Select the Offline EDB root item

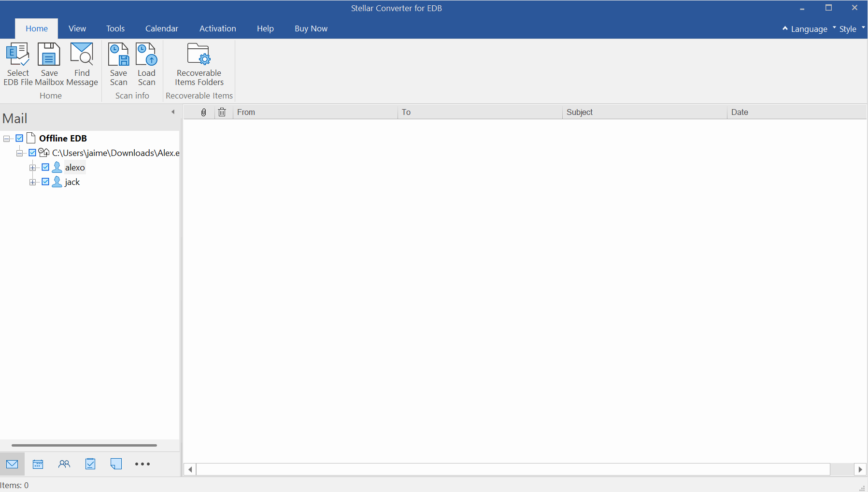click(x=63, y=139)
